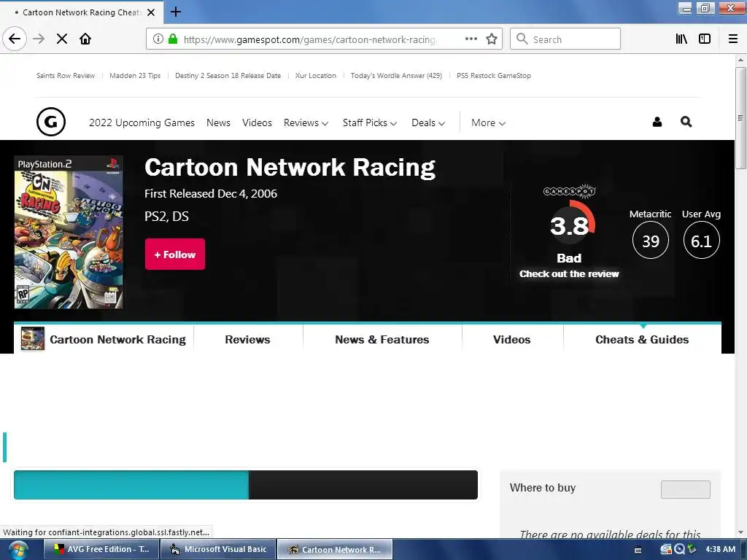747x560 pixels.
Task: Close the Cartoon Network Racing Cheats tab
Action: click(151, 12)
